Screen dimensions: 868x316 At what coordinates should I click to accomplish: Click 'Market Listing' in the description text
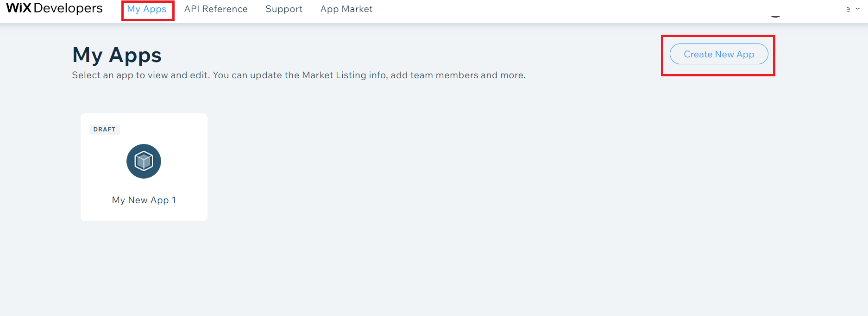point(334,75)
